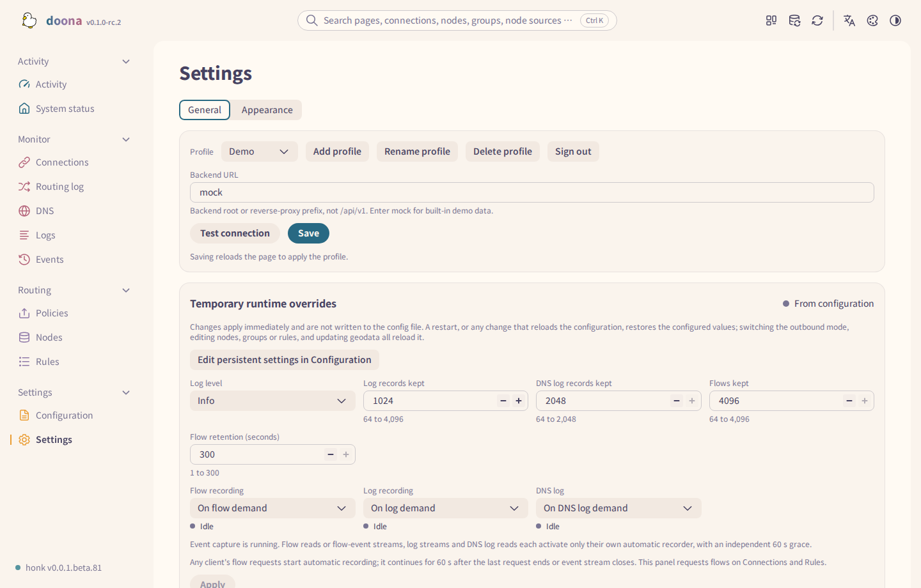Open the Profile dropdown showing Demo
921x588 pixels.
coord(260,151)
